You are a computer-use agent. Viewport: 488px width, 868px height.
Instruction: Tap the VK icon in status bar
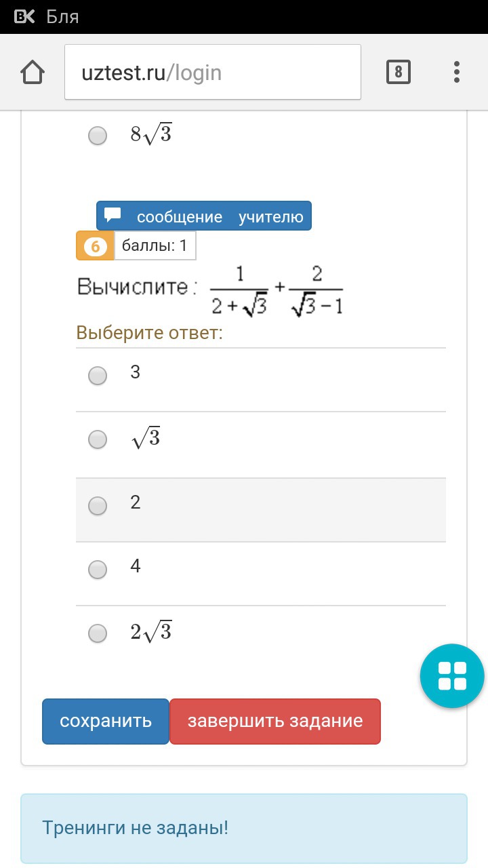[25, 16]
